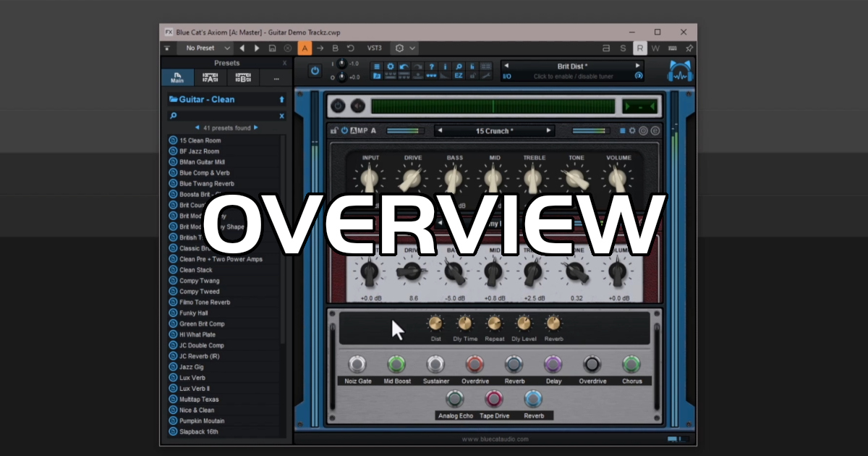
Task: Toggle the Noiz Gate footswitch
Action: click(x=357, y=364)
